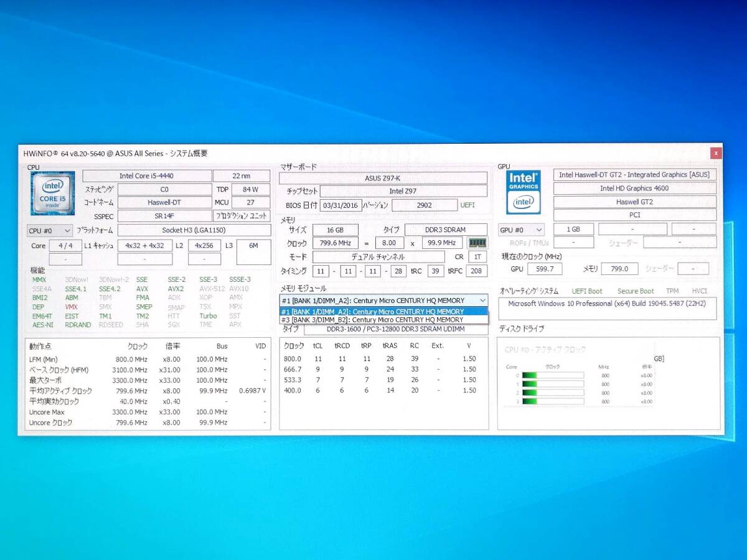Click the MMX feature flag
The height and width of the screenshot is (560, 747).
pos(39,280)
